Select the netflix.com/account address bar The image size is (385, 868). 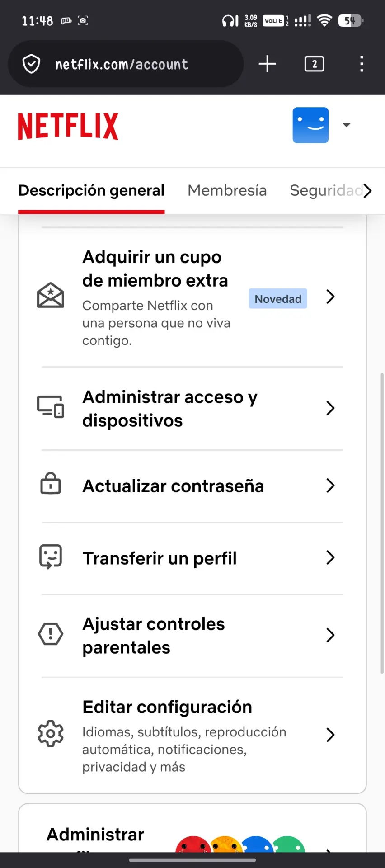pos(126,64)
